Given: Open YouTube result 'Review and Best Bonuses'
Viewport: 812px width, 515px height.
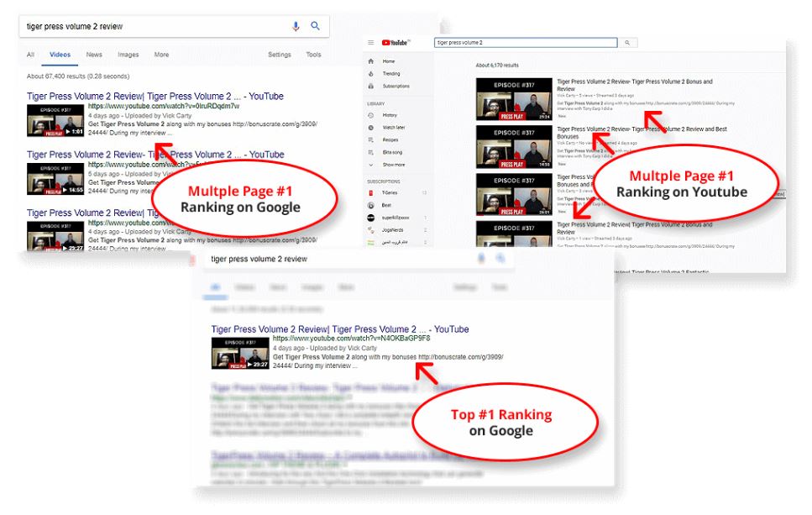Looking at the screenshot, I should (642, 133).
